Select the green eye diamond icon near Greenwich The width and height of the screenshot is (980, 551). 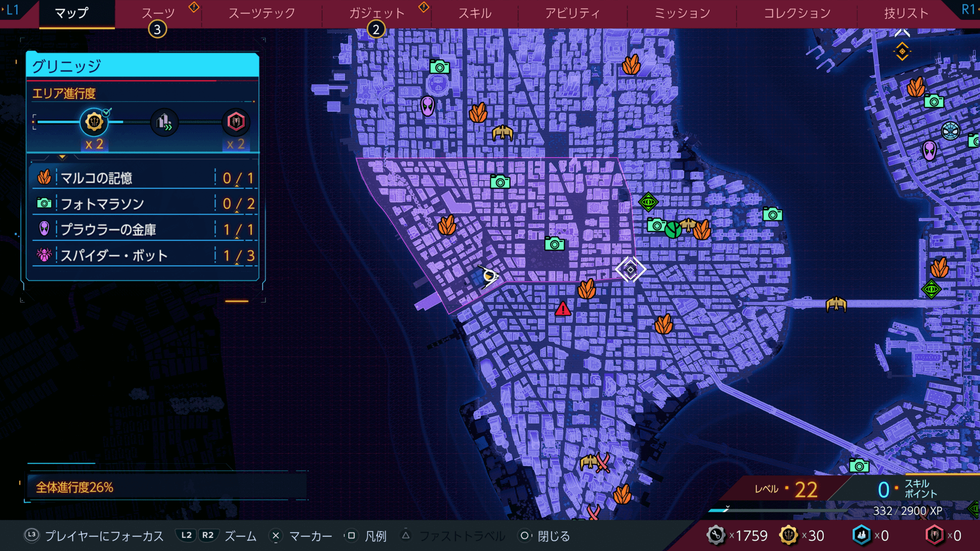648,202
